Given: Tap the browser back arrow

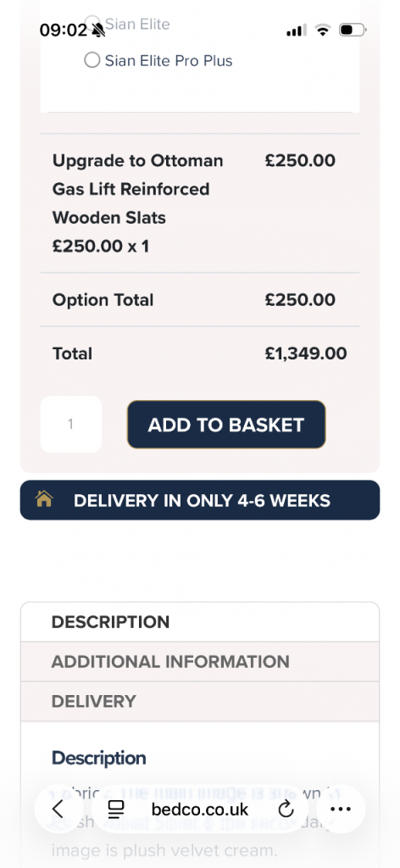Looking at the screenshot, I should tap(58, 809).
